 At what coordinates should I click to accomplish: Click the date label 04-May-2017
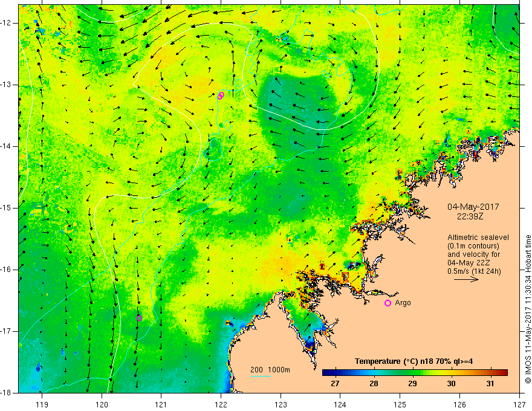tap(473, 207)
